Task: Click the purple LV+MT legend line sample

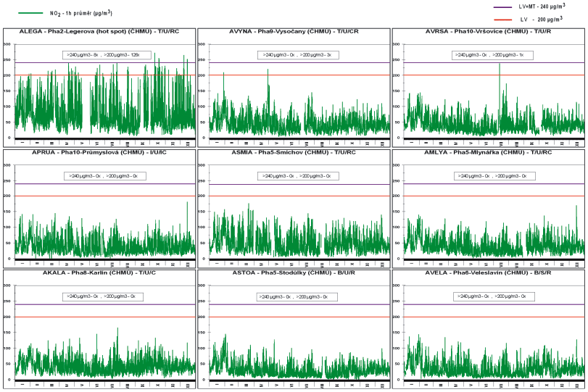Action: click(503, 7)
